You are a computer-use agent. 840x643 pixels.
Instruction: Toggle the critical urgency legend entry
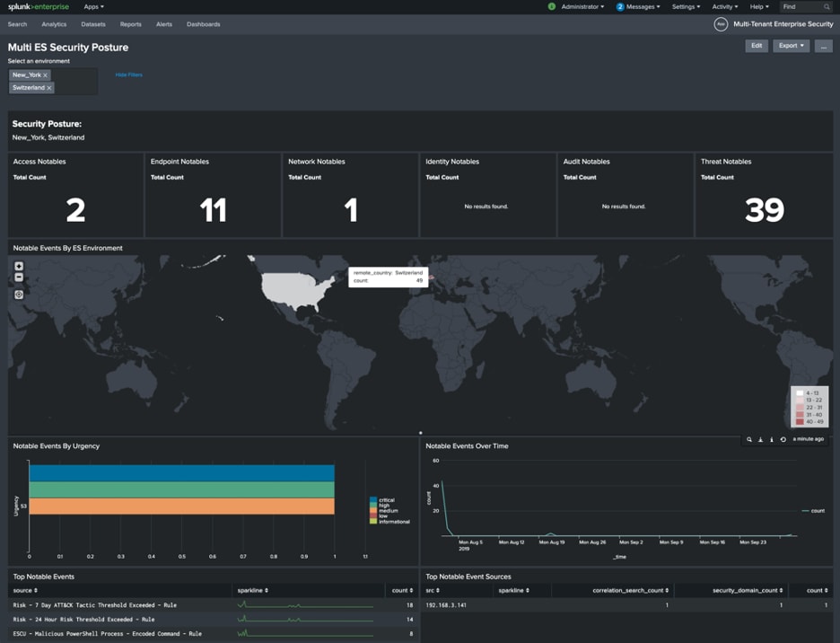coord(382,500)
